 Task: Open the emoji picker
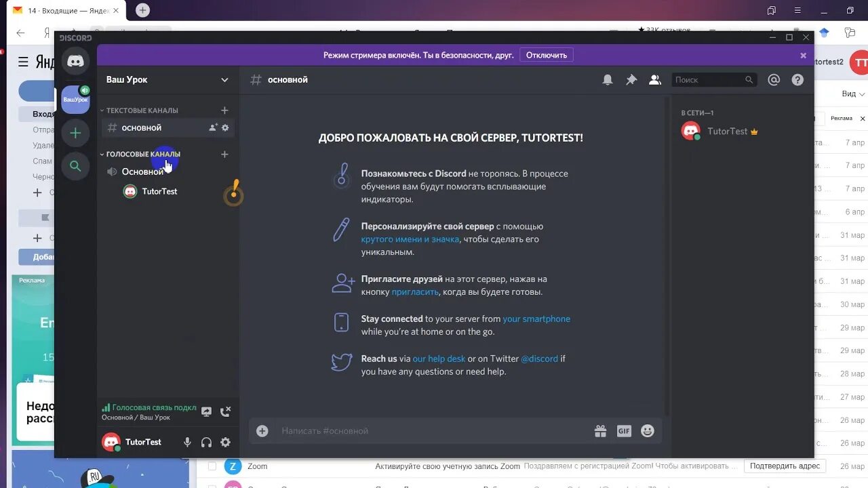[648, 431]
